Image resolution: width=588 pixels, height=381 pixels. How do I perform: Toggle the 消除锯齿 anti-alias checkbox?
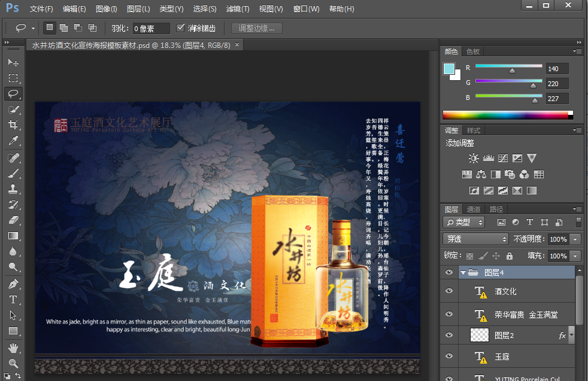pos(181,28)
